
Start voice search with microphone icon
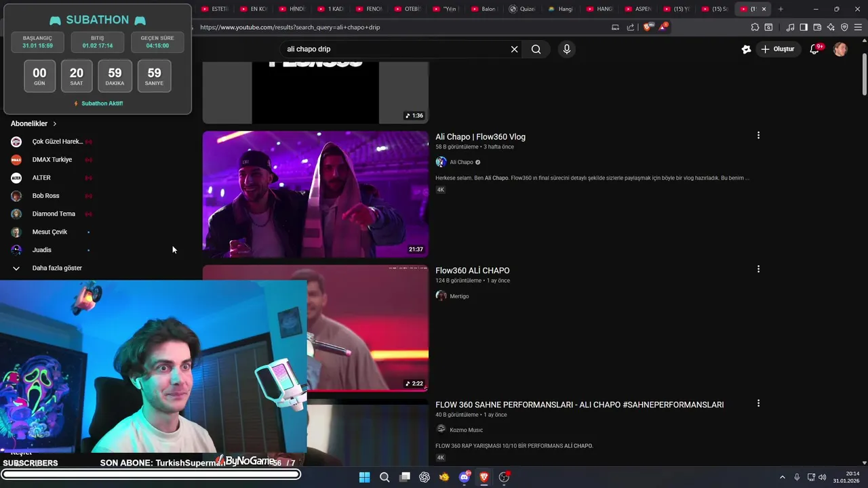(x=567, y=49)
